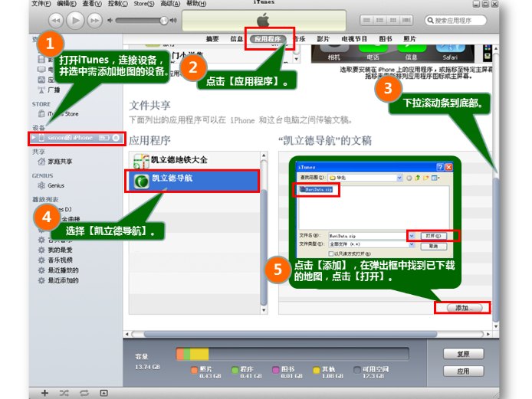The height and width of the screenshot is (399, 532).
Task: Click gear icon beside 音乐视频
Action: pyautogui.click(x=41, y=260)
